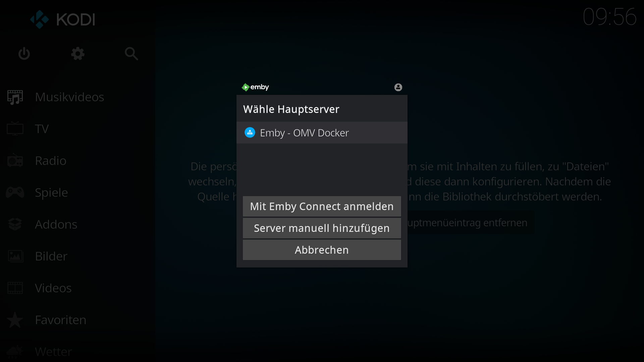
Task: Click the Hauptmenüeintrag entfernen button behind the dialog
Action: tap(471, 223)
